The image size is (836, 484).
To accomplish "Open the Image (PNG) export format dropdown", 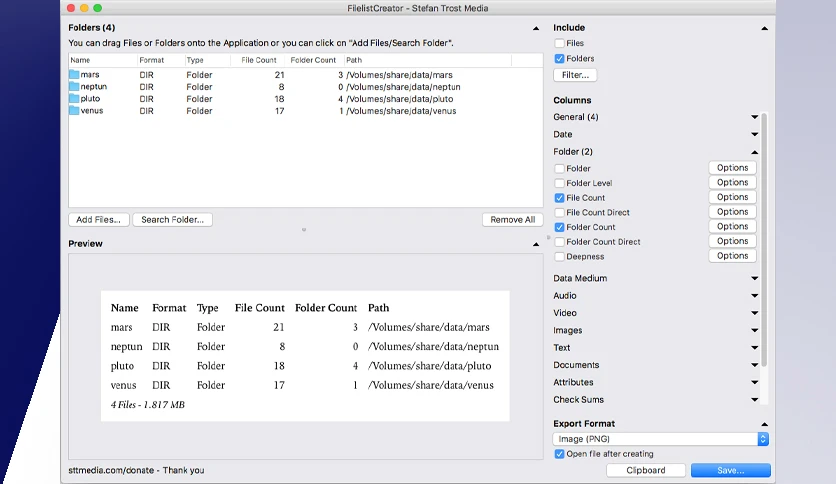I will tap(661, 439).
